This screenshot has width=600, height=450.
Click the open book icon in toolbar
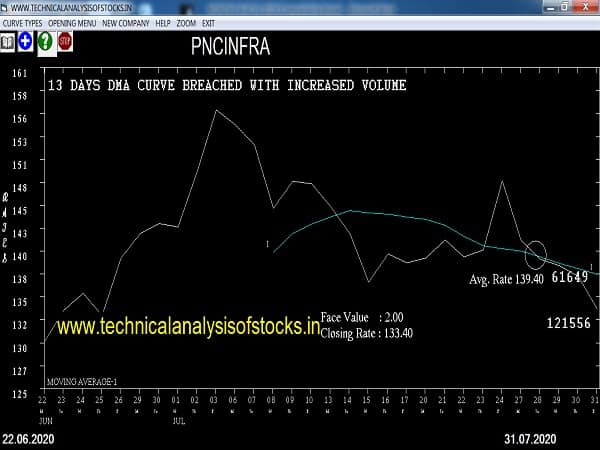8,41
